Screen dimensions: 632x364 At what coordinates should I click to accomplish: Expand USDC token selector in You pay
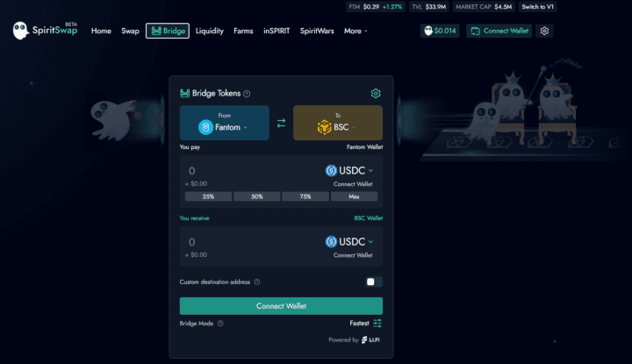(x=349, y=170)
